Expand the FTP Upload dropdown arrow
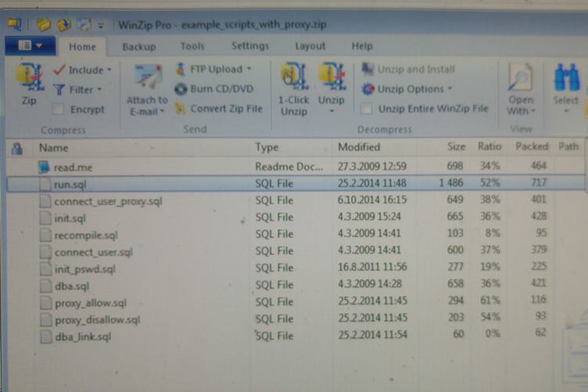This screenshot has height=392, width=588. pos(249,69)
